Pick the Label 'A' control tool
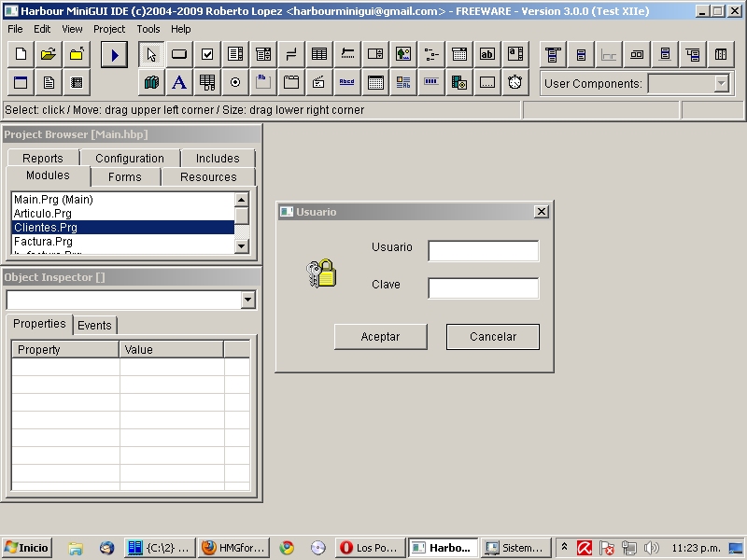 (x=179, y=83)
